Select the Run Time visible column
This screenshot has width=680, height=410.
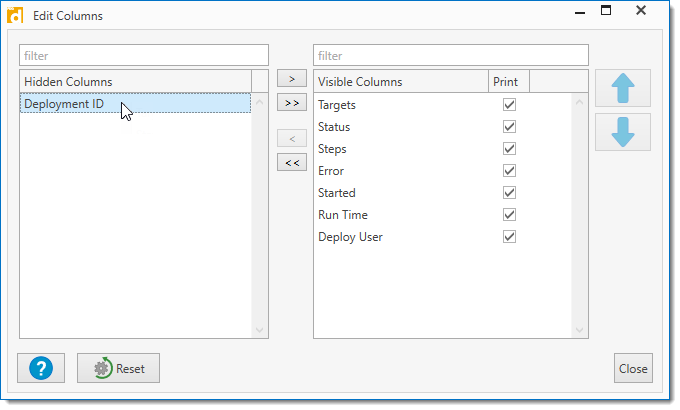[x=343, y=215]
